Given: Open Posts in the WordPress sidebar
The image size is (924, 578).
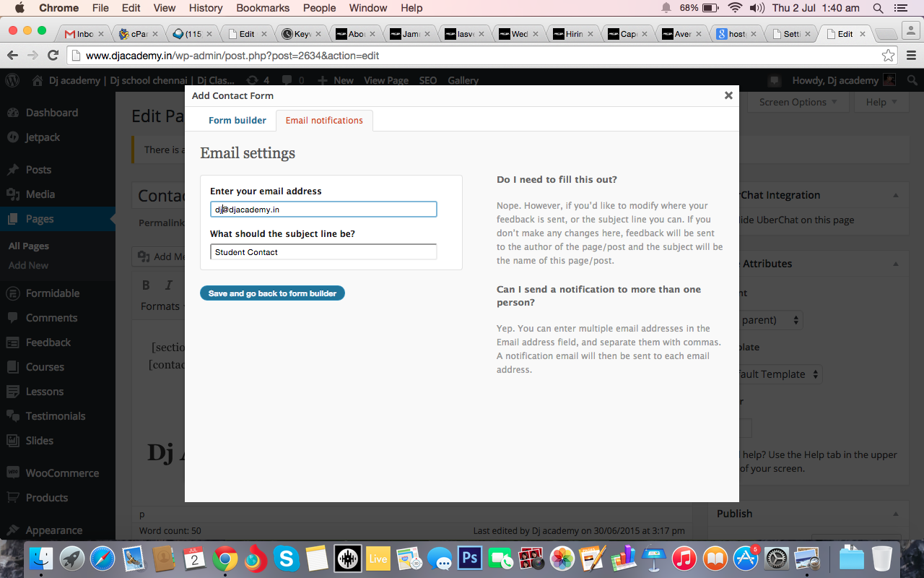Looking at the screenshot, I should [x=39, y=170].
